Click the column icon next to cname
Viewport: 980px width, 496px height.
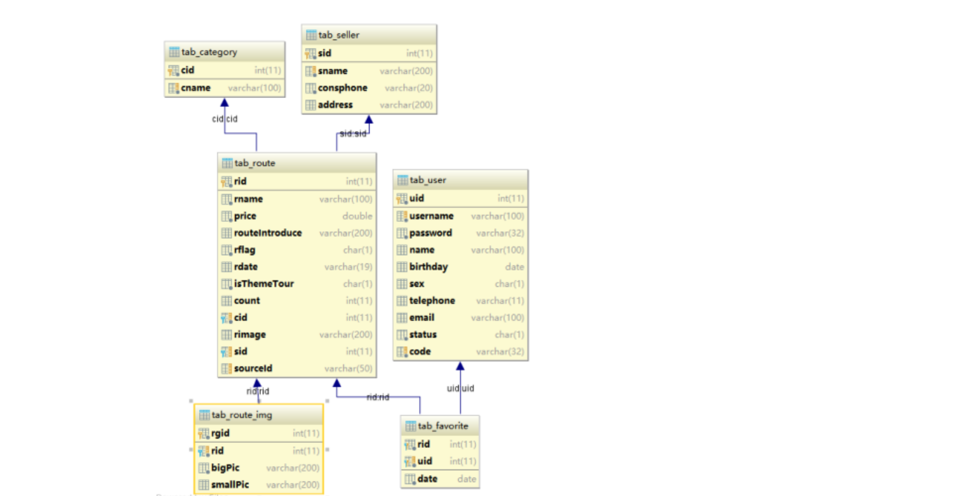[x=174, y=88]
